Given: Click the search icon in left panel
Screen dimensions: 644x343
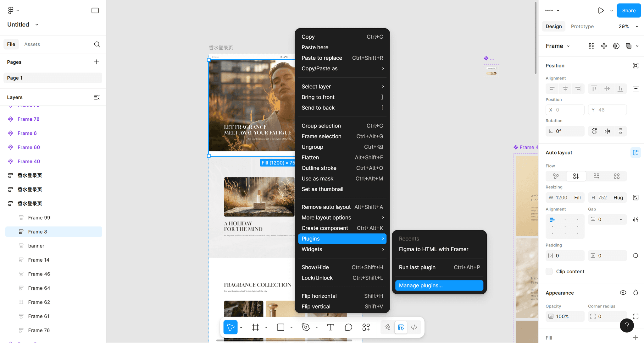Looking at the screenshot, I should [x=97, y=44].
